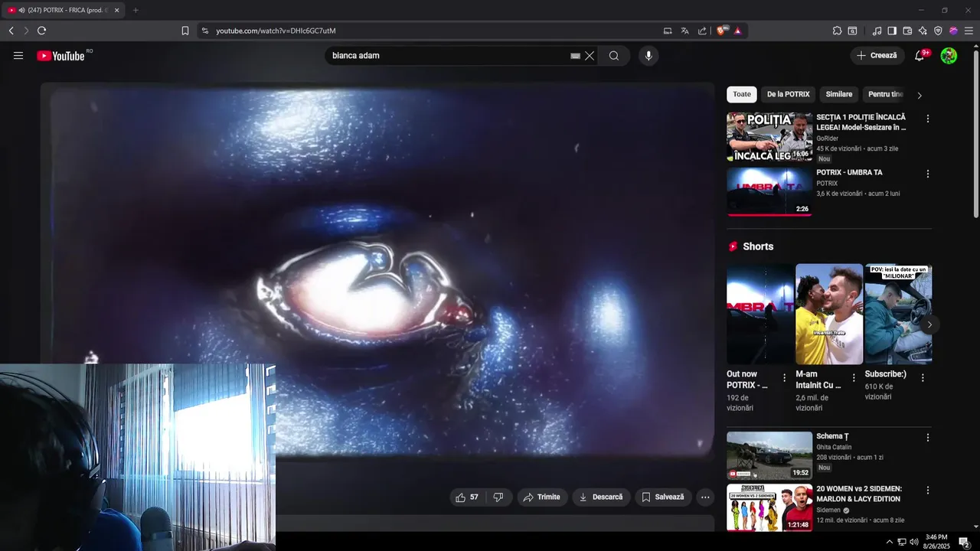This screenshot has width=980, height=551.
Task: Select the Pentru tine chip
Action: (886, 95)
